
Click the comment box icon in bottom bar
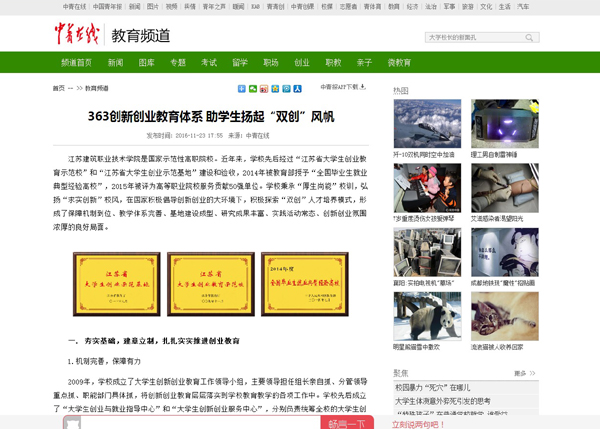(x=72, y=423)
